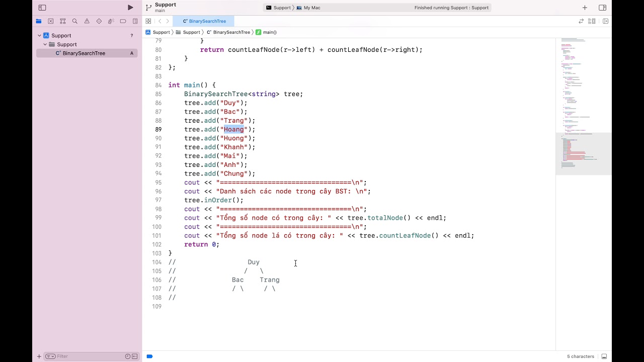Click the ? status badge on Support
The height and width of the screenshot is (362, 644).
[x=132, y=36]
